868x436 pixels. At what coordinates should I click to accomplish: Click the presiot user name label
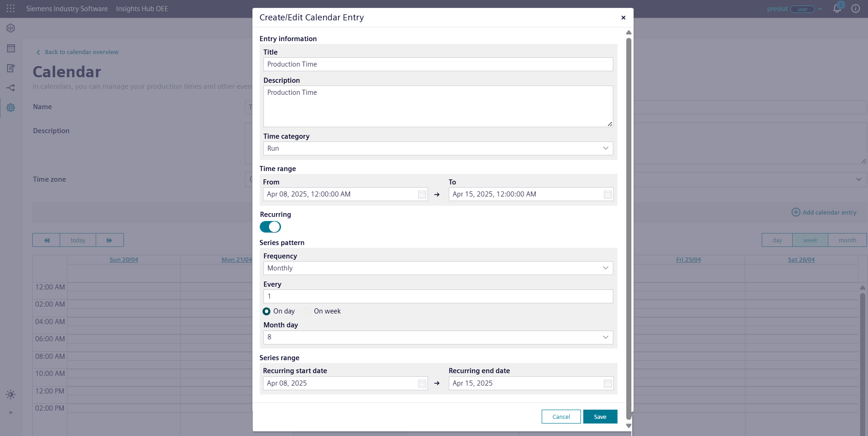(x=777, y=9)
